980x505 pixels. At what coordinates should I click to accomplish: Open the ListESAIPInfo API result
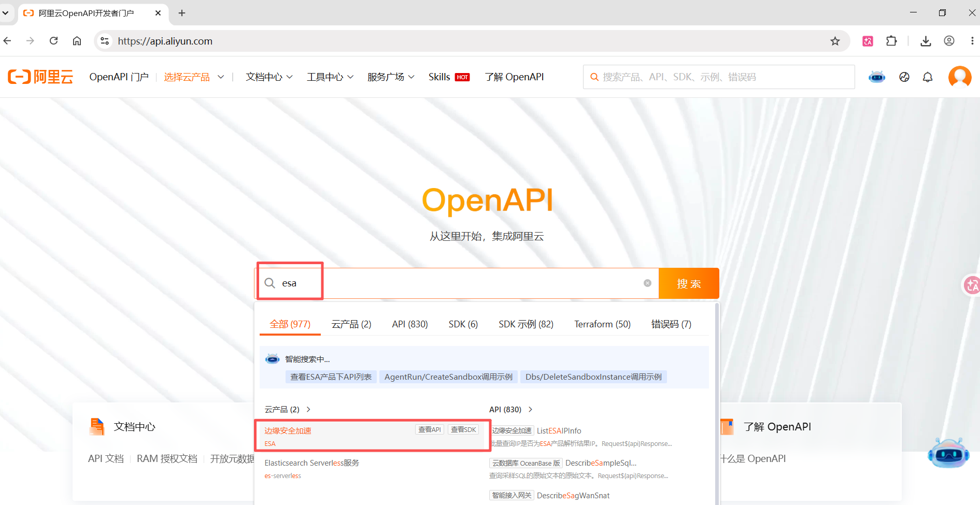tap(559, 430)
